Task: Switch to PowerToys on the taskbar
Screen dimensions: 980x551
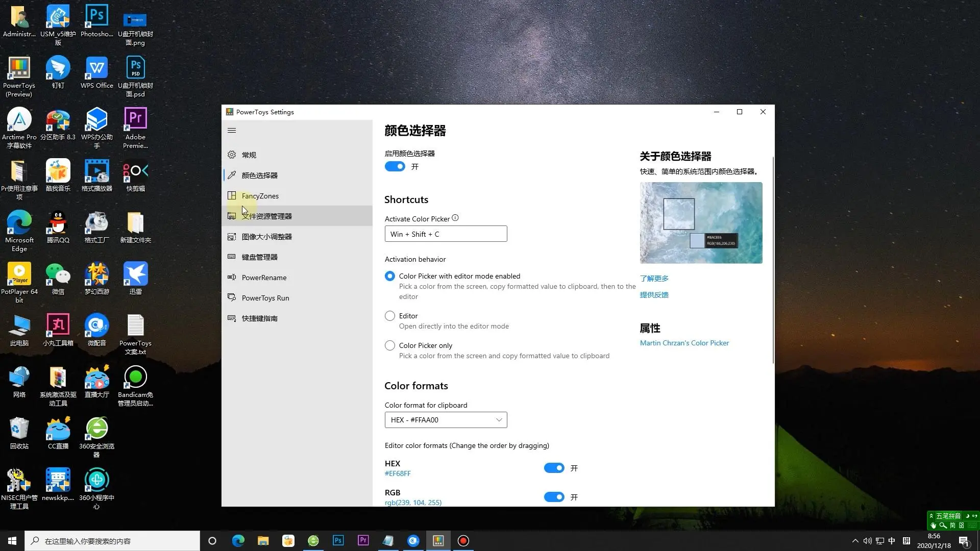Action: pos(438,541)
